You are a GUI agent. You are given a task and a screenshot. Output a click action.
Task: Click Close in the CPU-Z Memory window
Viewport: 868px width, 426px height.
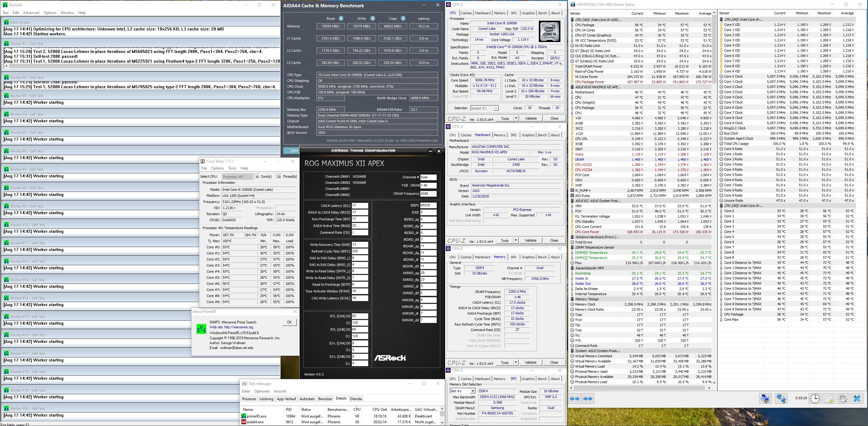(x=554, y=362)
